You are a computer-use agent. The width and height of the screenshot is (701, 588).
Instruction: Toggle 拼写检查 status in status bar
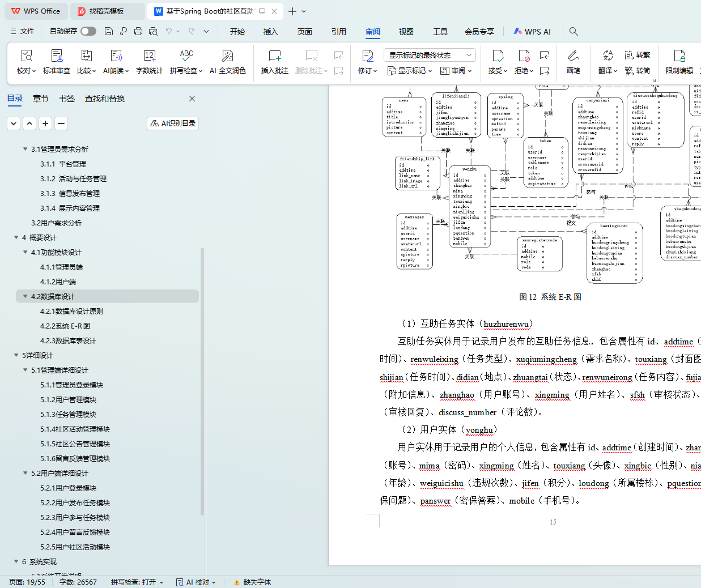click(137, 582)
